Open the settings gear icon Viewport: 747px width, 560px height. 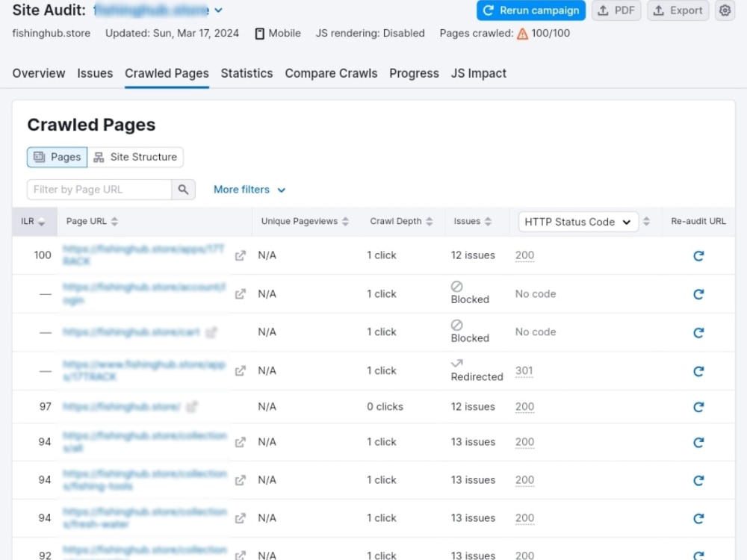pos(725,10)
